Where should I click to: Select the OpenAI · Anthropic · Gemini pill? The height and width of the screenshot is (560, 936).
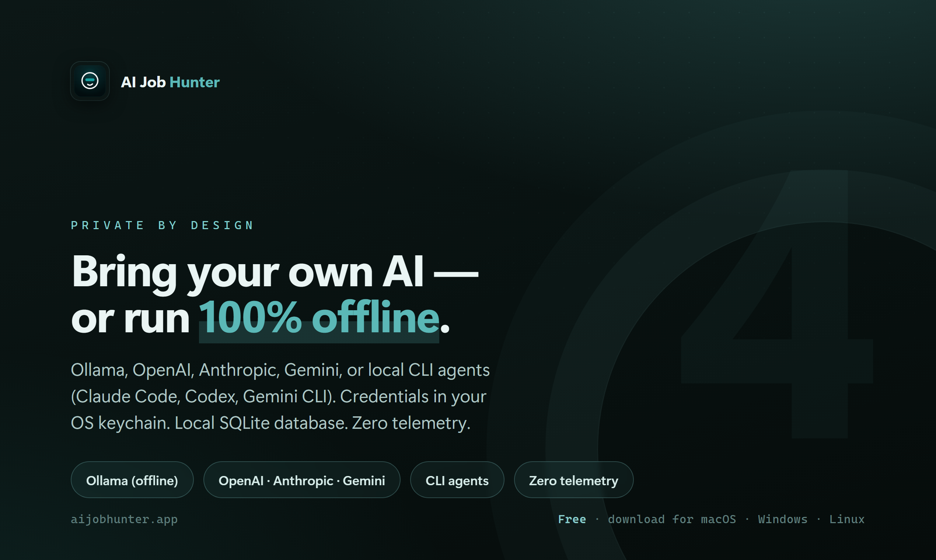[301, 480]
